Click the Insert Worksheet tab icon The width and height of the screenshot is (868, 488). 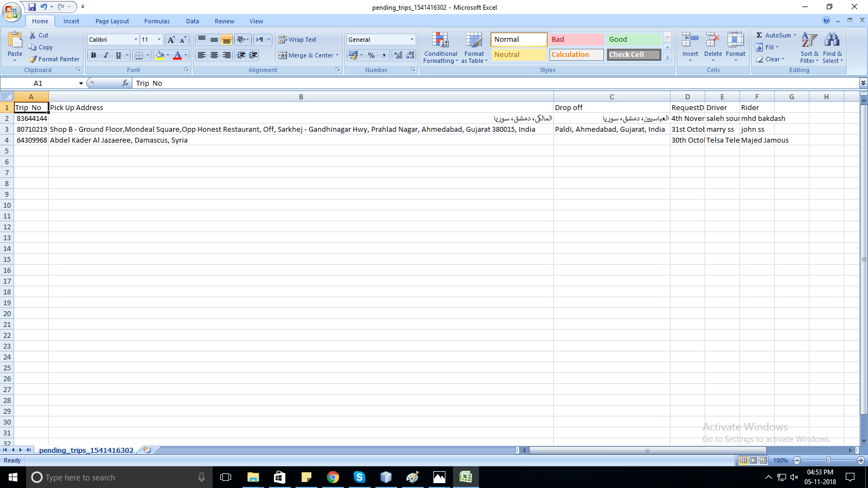click(147, 450)
